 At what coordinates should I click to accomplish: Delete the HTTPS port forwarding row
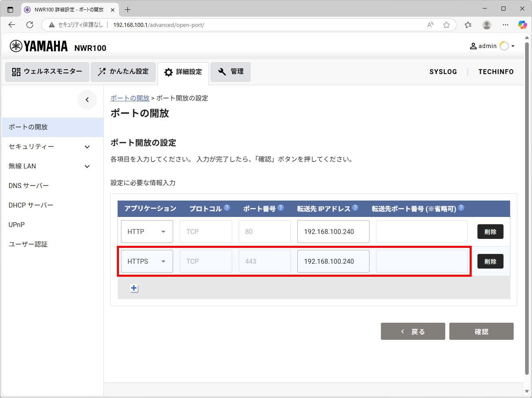[x=490, y=261]
